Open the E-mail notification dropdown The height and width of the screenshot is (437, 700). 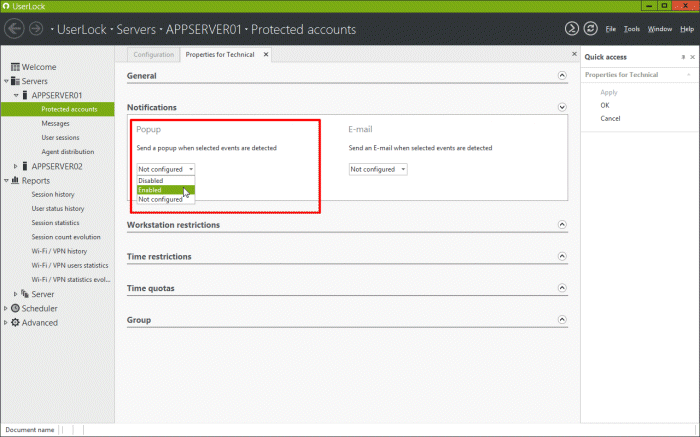(378, 169)
